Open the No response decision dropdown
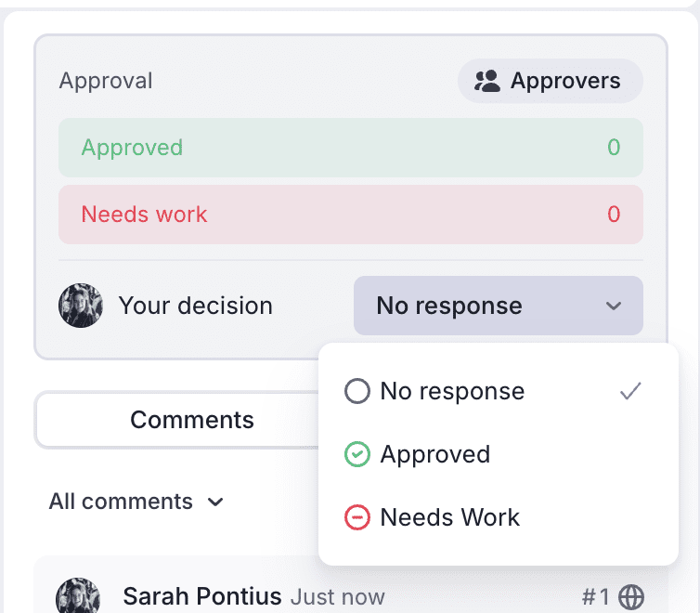 (x=499, y=306)
